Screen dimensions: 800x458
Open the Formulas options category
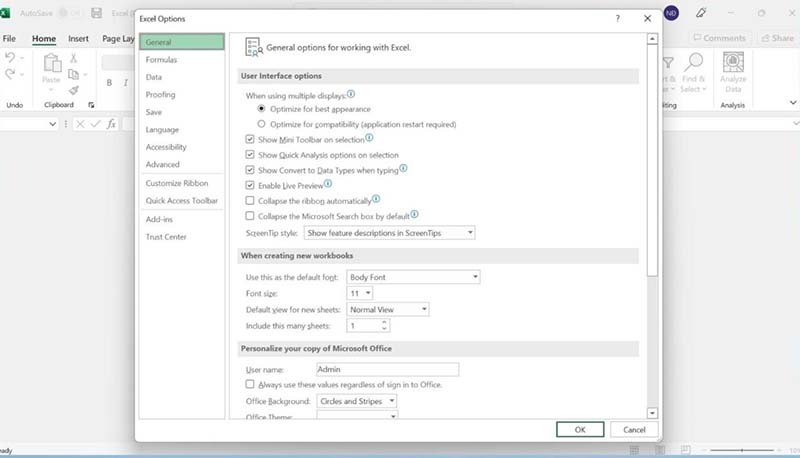[182, 60]
